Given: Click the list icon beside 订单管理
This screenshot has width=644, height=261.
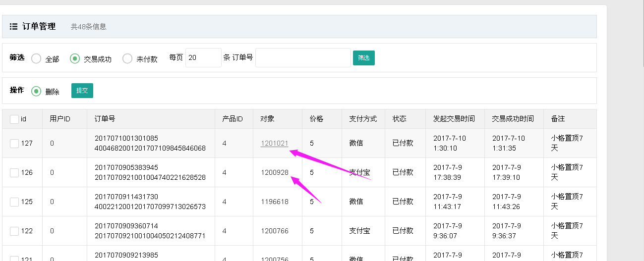Looking at the screenshot, I should (x=14, y=27).
